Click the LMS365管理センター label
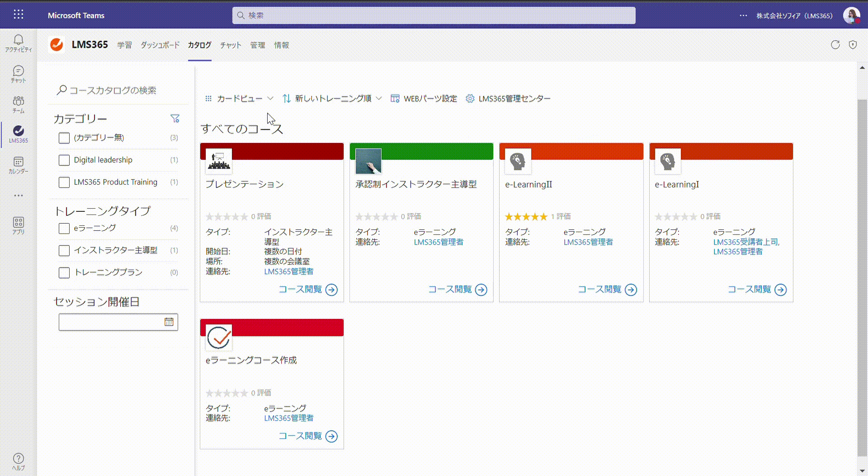 tap(514, 98)
